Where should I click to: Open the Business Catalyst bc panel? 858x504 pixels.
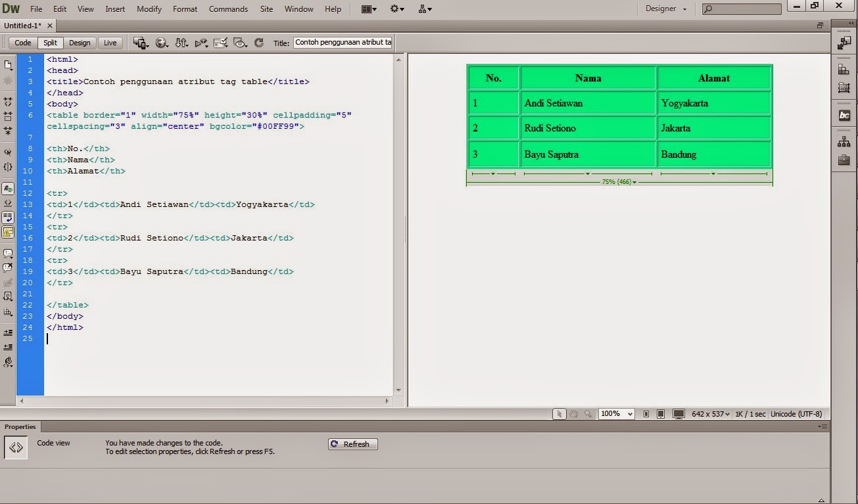pos(844,116)
